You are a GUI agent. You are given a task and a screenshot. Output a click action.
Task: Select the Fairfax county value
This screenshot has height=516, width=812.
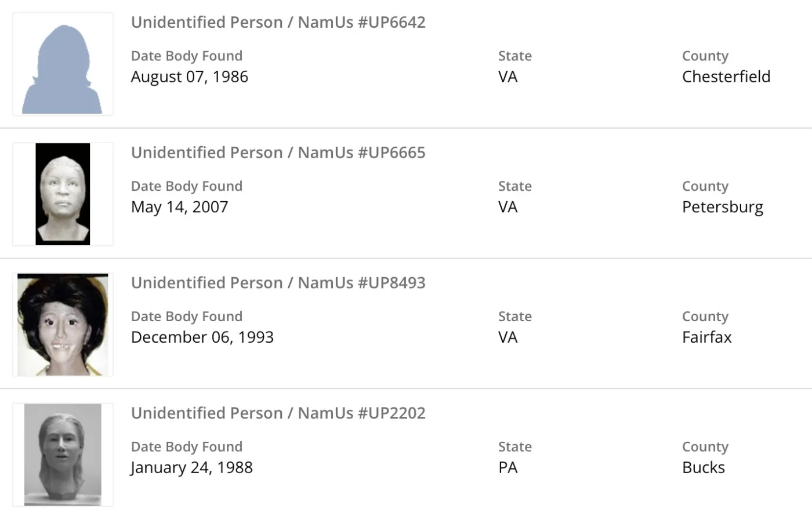[707, 337]
